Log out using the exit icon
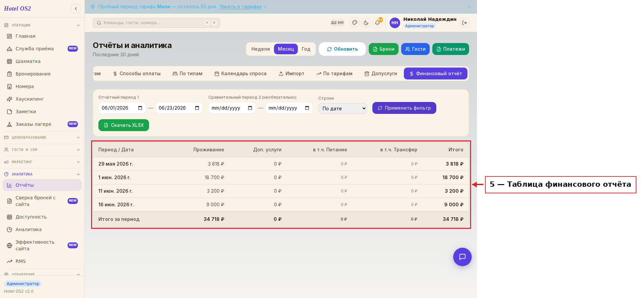 pos(464,23)
